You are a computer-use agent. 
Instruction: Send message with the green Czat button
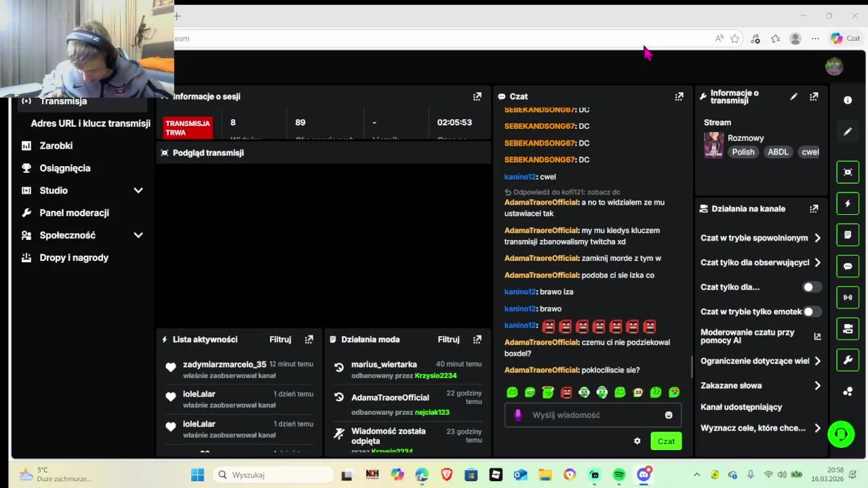666,441
